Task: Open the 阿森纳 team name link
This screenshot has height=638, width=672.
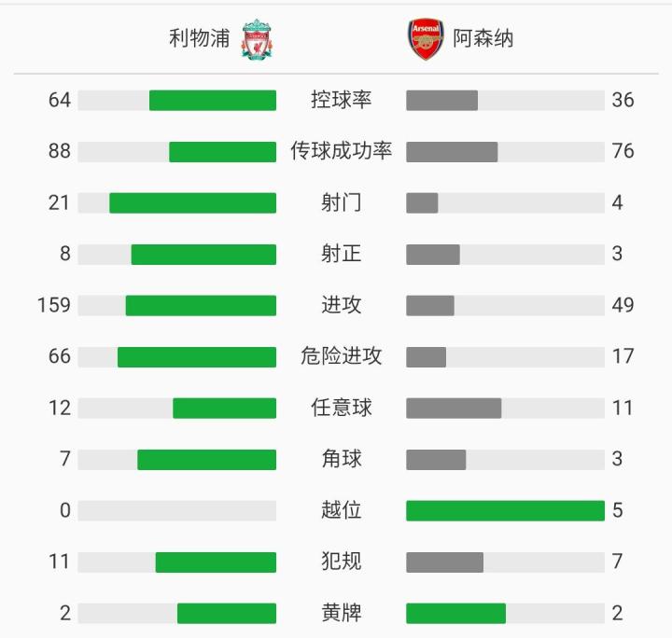Action: (483, 38)
